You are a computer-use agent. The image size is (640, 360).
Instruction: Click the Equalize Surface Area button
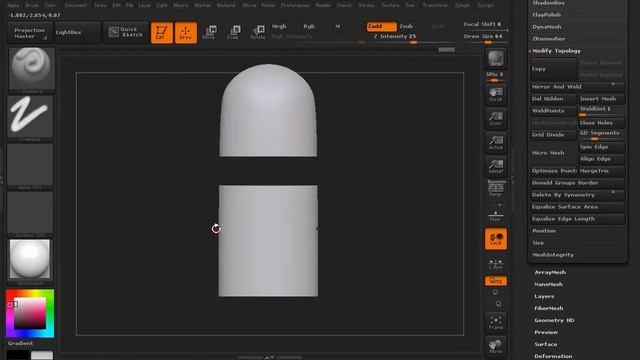click(578, 207)
